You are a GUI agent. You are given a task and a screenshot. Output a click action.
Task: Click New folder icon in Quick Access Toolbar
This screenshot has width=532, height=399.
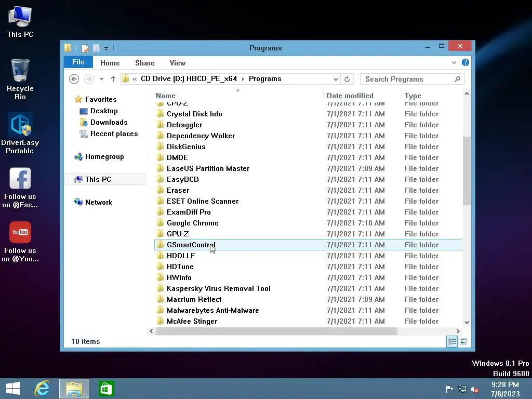pos(96,48)
